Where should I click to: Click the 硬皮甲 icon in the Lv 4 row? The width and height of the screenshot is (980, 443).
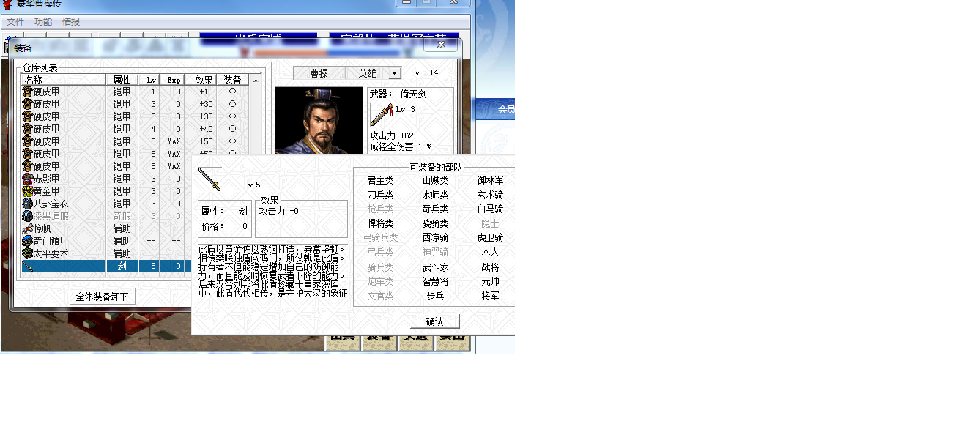(27, 129)
